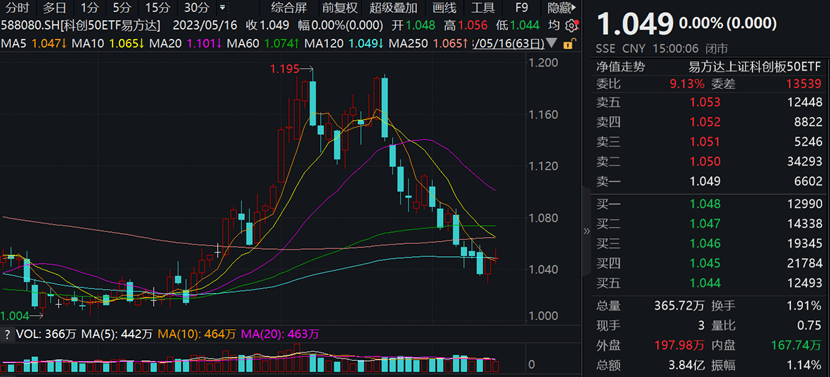Click the F9 deep data button
The width and height of the screenshot is (830, 377).
click(x=522, y=8)
